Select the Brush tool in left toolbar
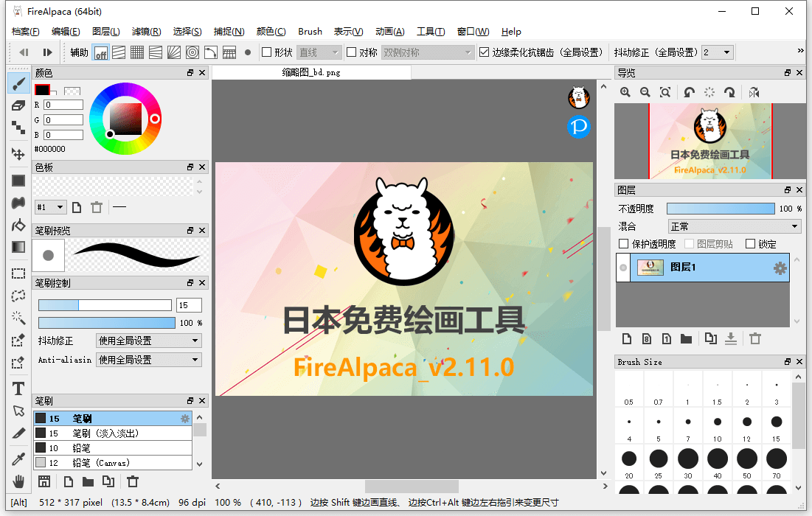The width and height of the screenshot is (812, 516). pyautogui.click(x=18, y=83)
